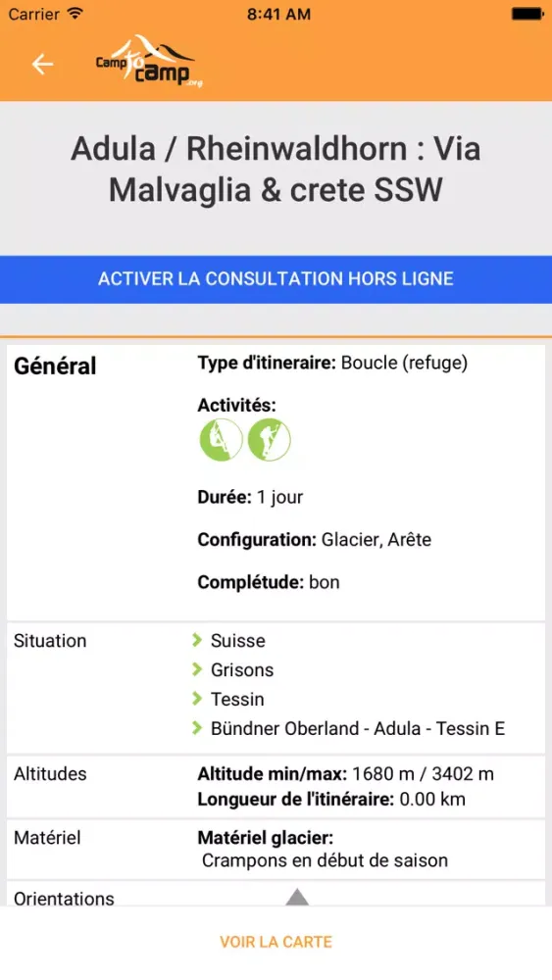Expand Bündner Oberland region chevron
The width and height of the screenshot is (552, 980).
[x=197, y=728]
